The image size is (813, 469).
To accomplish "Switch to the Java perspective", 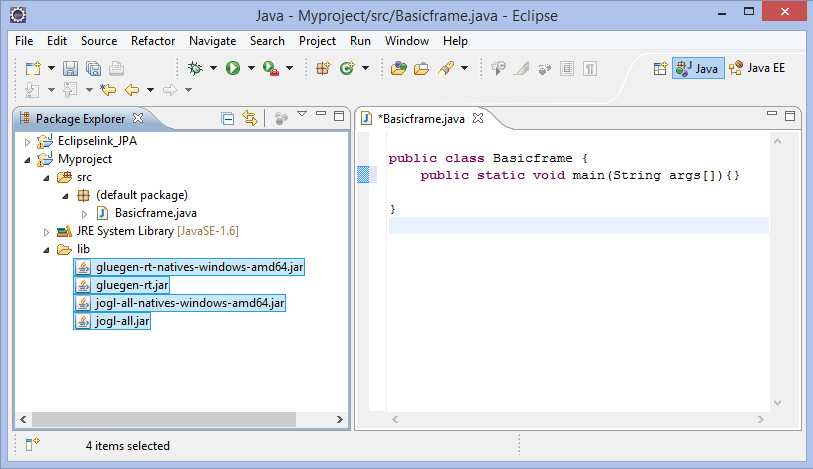I will tap(698, 68).
